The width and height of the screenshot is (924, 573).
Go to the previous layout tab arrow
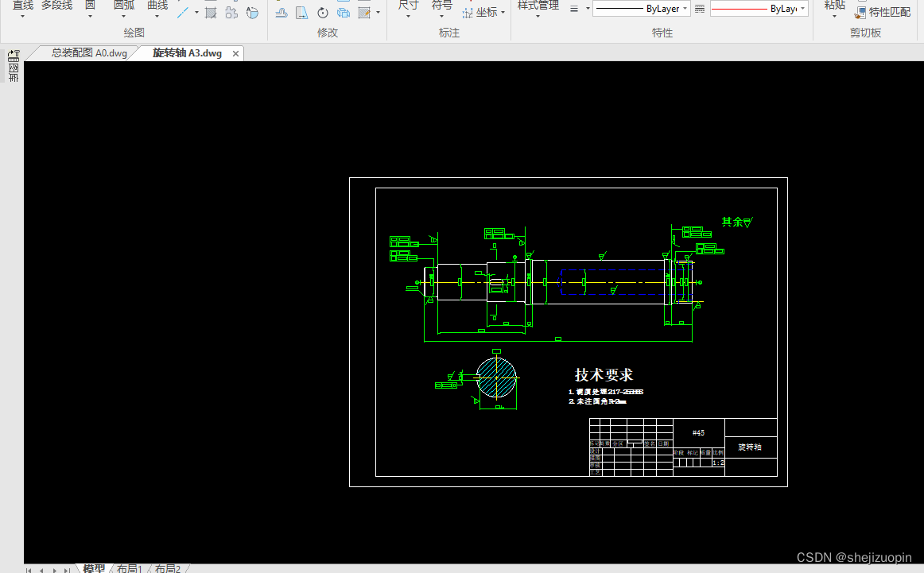(41, 570)
